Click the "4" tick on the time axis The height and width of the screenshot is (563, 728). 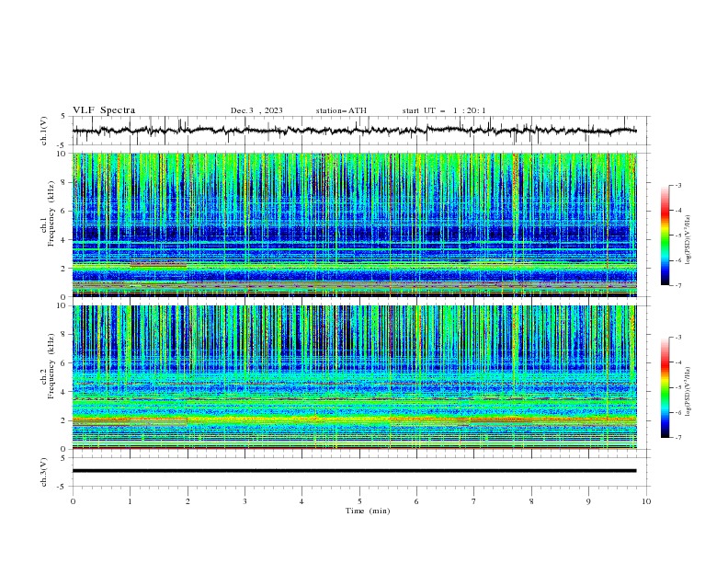click(x=301, y=501)
